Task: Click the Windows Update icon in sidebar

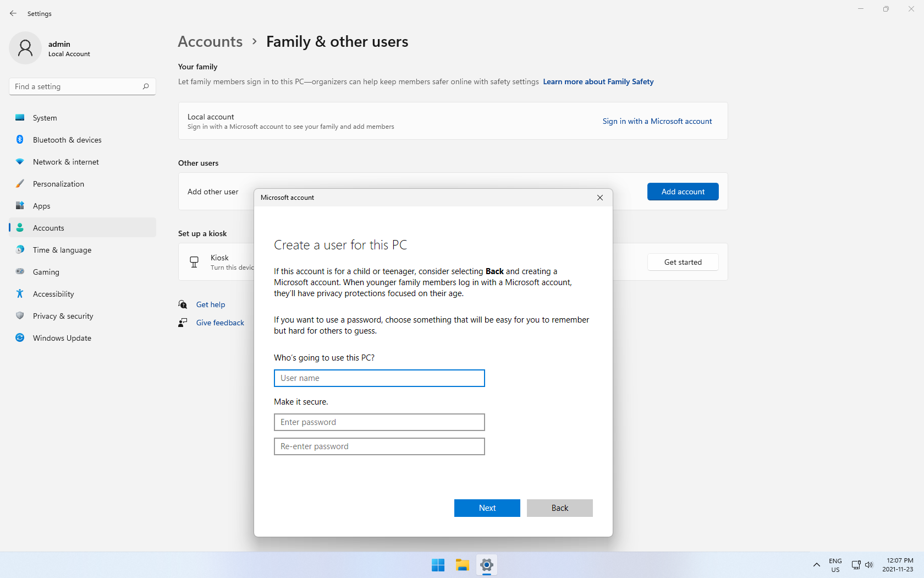Action: 20,338
